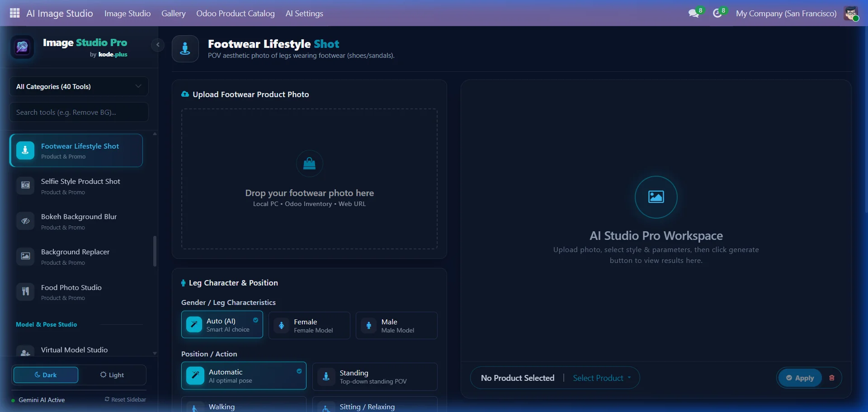Click the Apply button
This screenshot has height=412, width=868.
coord(800,378)
